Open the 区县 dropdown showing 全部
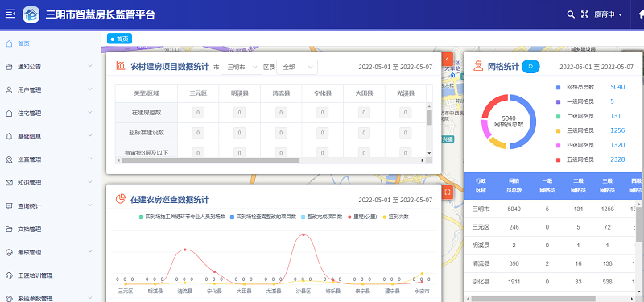 point(297,67)
